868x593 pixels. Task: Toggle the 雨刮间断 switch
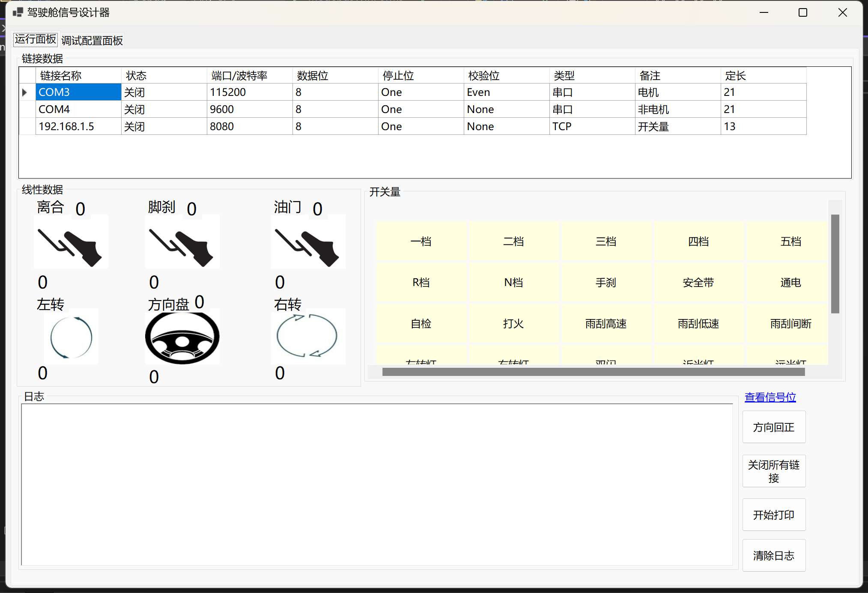click(x=787, y=323)
